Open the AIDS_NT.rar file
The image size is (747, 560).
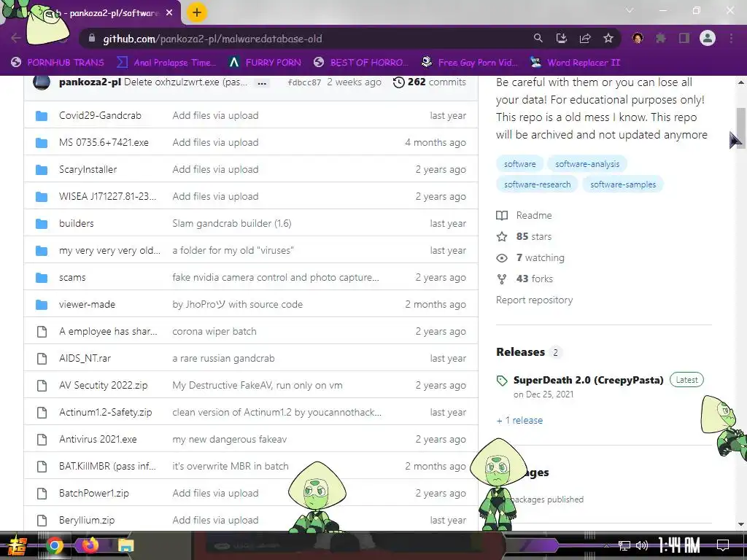(x=85, y=358)
